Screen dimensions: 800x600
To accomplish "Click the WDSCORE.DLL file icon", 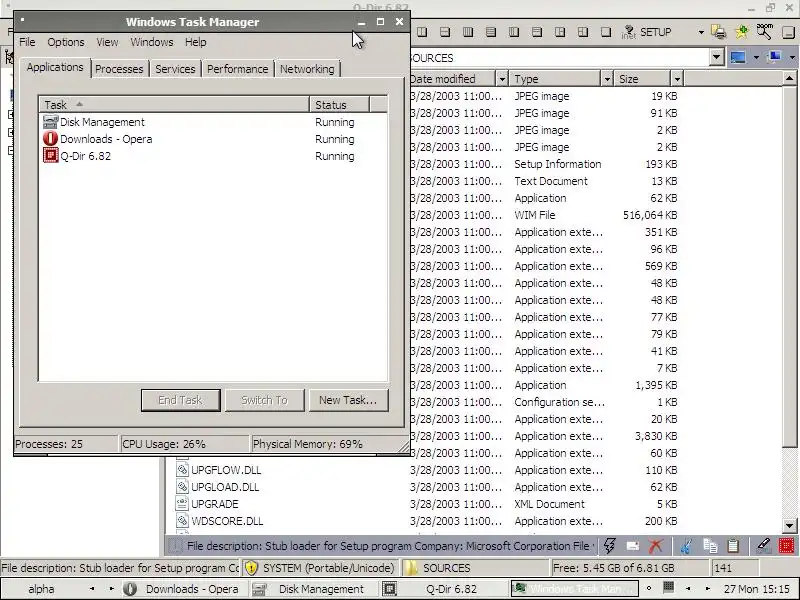I will pyautogui.click(x=182, y=520).
